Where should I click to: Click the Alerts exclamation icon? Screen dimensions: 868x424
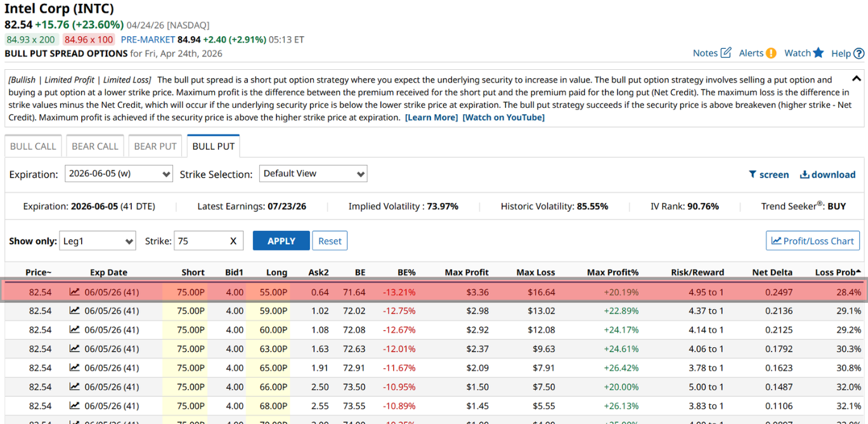pyautogui.click(x=770, y=53)
